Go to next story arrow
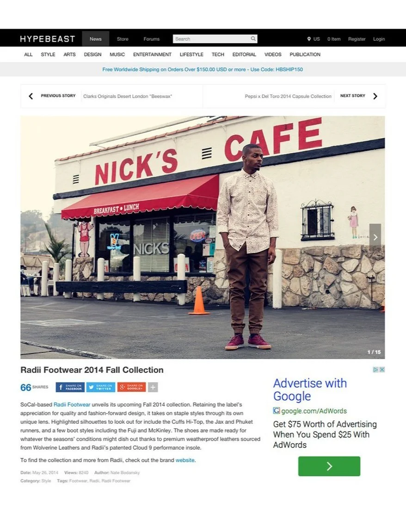 [375, 96]
